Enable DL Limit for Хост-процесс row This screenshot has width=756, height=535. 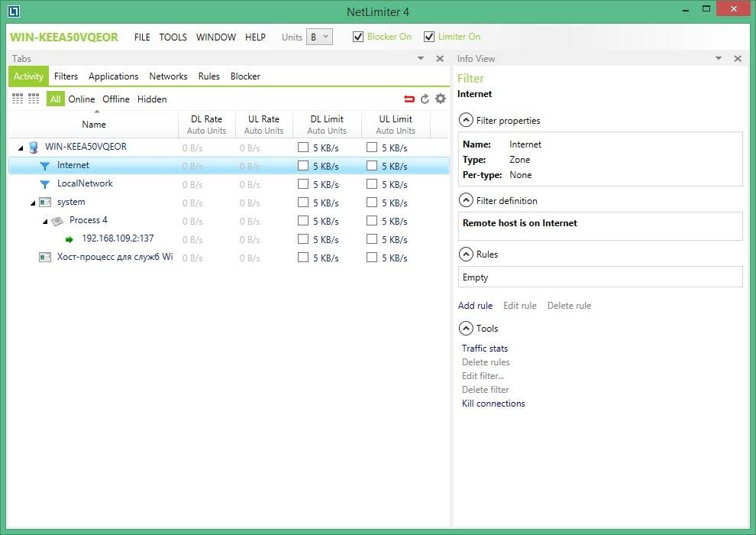click(x=303, y=257)
